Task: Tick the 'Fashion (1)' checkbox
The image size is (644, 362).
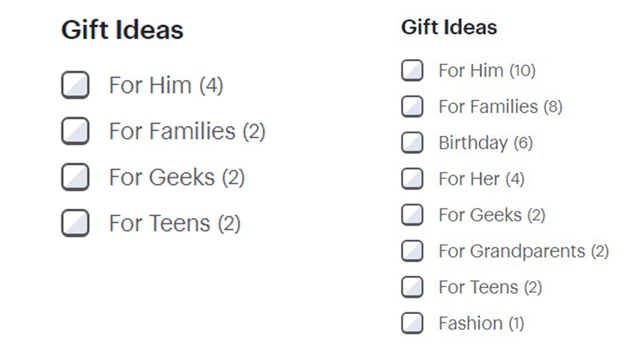Action: pyautogui.click(x=412, y=323)
